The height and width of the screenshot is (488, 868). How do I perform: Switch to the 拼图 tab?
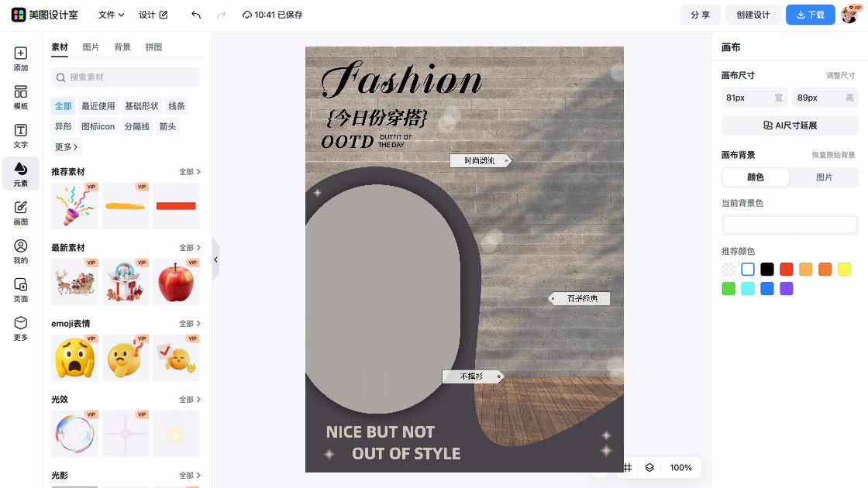pos(153,47)
